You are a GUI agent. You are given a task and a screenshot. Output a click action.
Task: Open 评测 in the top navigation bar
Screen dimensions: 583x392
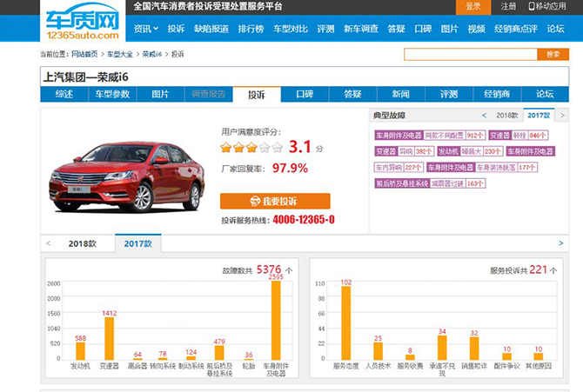(x=325, y=29)
